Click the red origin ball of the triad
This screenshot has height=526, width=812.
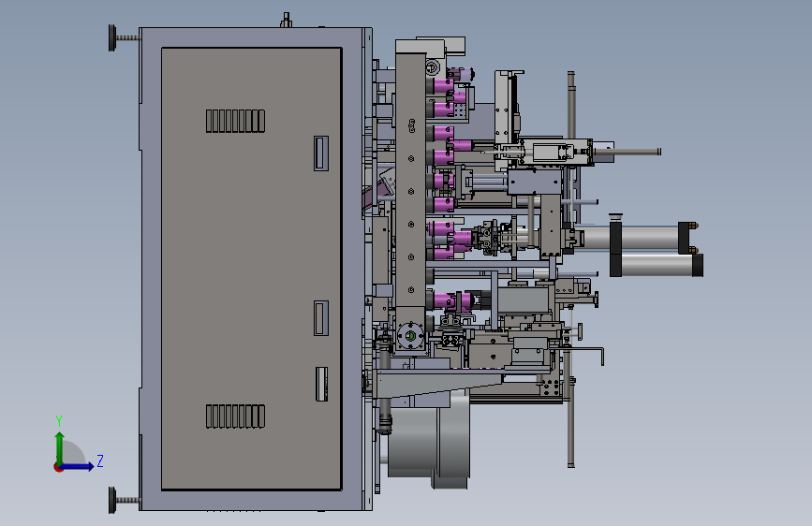pos(58,467)
